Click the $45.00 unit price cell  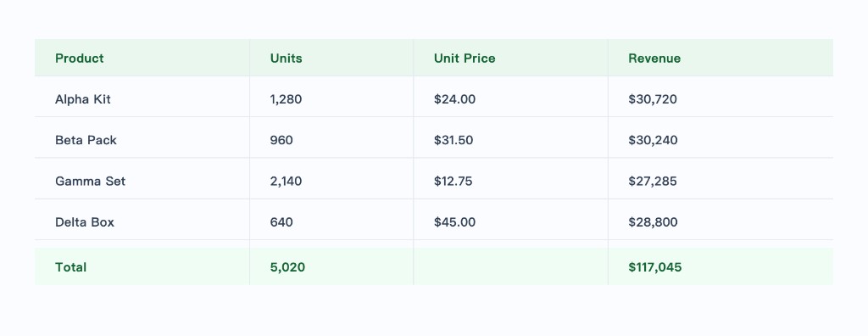click(x=511, y=220)
